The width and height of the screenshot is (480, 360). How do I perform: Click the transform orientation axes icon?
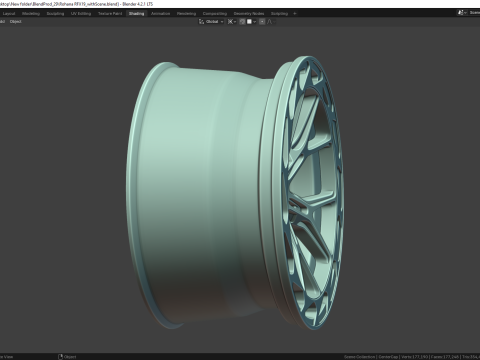[201, 22]
